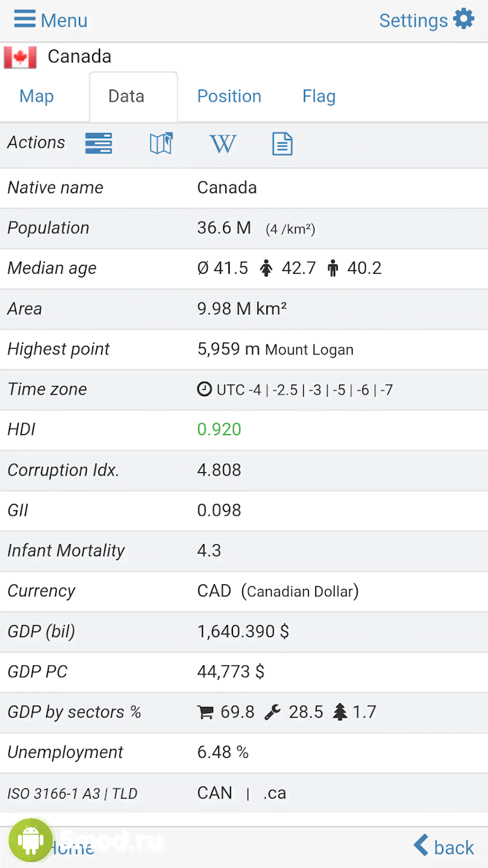Viewport: 488px width, 868px height.
Task: Click the wrench industry sector icon
Action: (272, 712)
